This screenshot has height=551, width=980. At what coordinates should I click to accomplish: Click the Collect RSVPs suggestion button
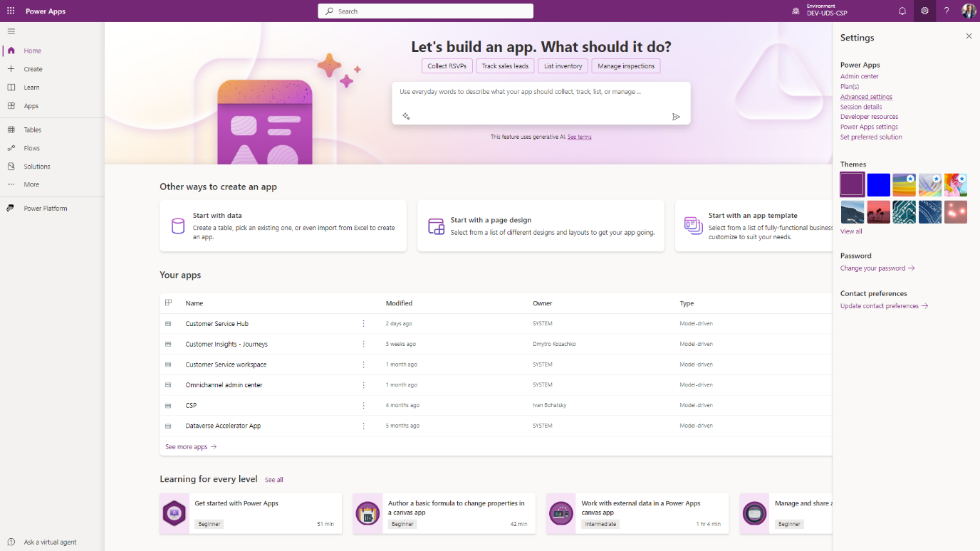447,66
